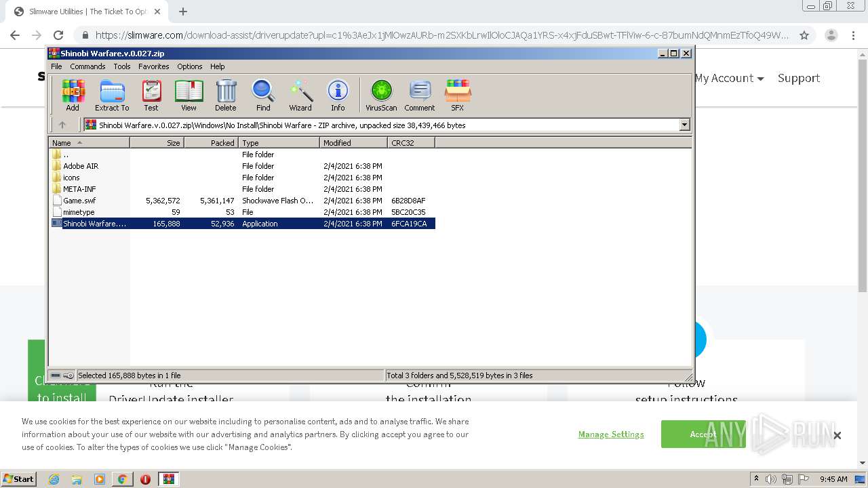The height and width of the screenshot is (488, 868).
Task: Select the Shinobi Warfare application file
Action: [243, 224]
